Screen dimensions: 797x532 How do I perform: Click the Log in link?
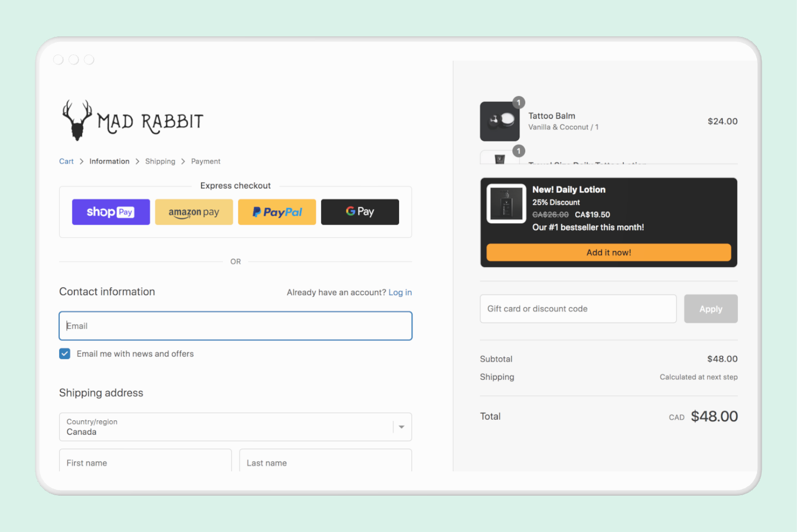400,292
